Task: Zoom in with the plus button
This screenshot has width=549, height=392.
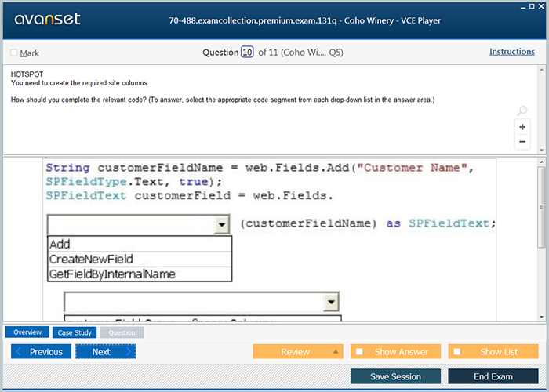Action: coord(522,127)
